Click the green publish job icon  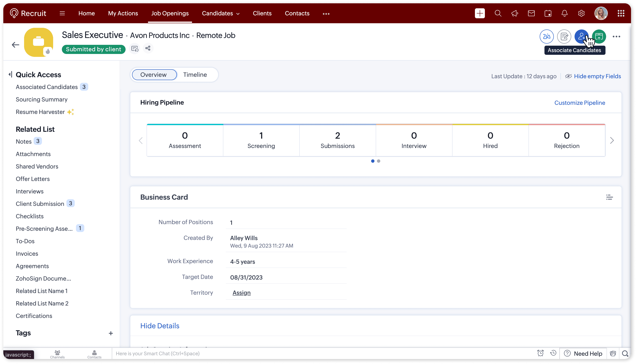pos(599,37)
